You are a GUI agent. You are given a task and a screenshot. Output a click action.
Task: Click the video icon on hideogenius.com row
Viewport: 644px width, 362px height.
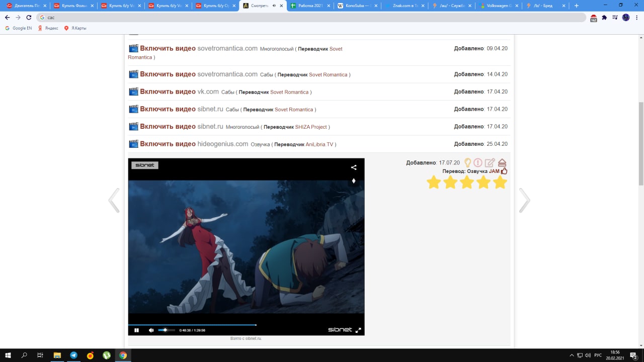(133, 144)
